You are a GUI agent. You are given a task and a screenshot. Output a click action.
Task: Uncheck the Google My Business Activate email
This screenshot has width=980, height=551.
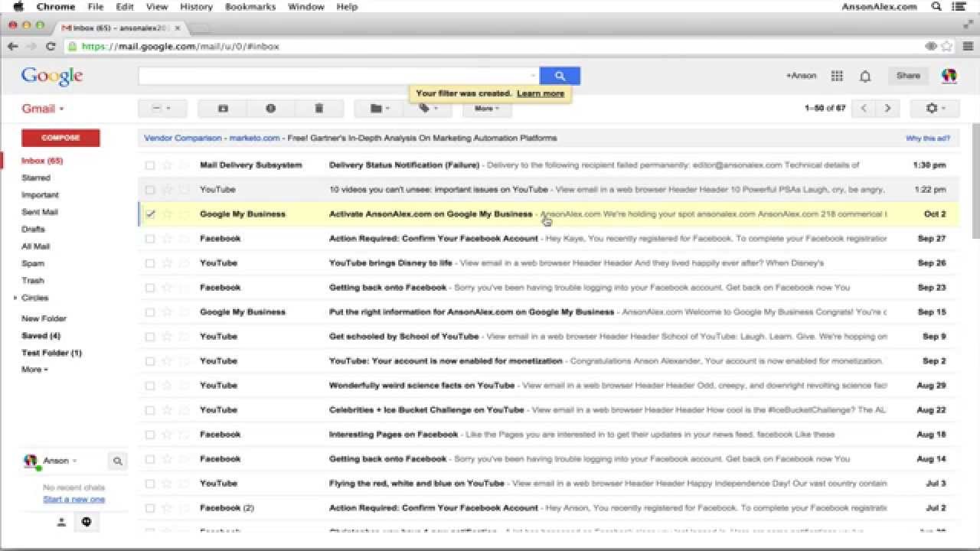click(150, 214)
